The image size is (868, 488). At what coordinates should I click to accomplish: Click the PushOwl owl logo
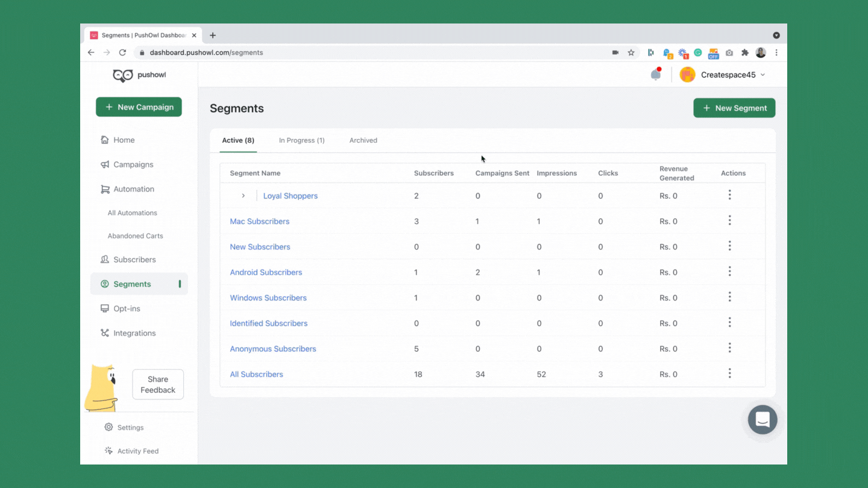(x=122, y=75)
